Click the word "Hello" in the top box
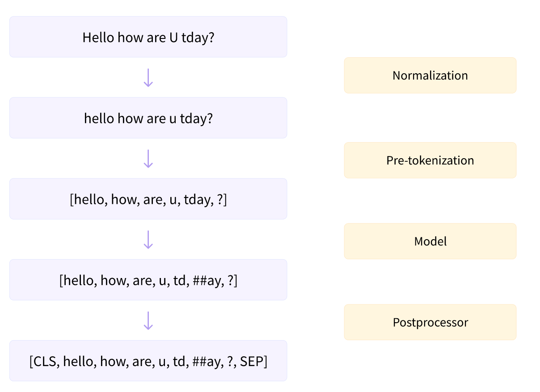 (98, 37)
